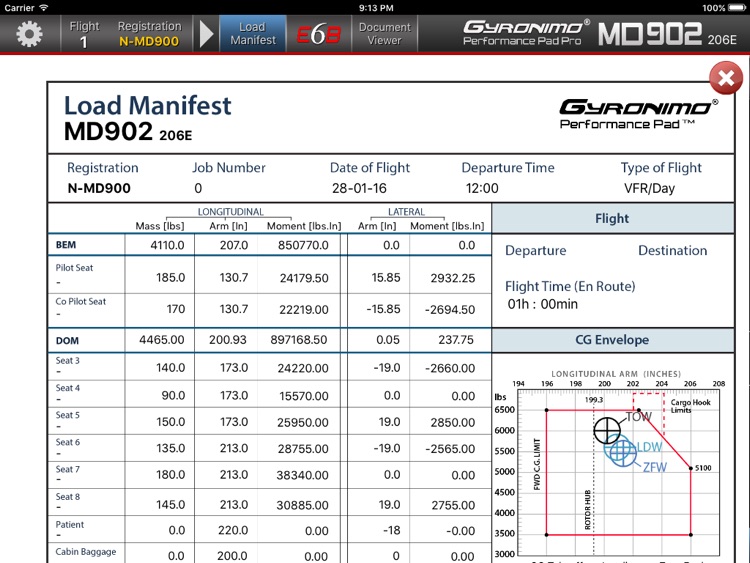Tap the Destination field label

pyautogui.click(x=673, y=251)
